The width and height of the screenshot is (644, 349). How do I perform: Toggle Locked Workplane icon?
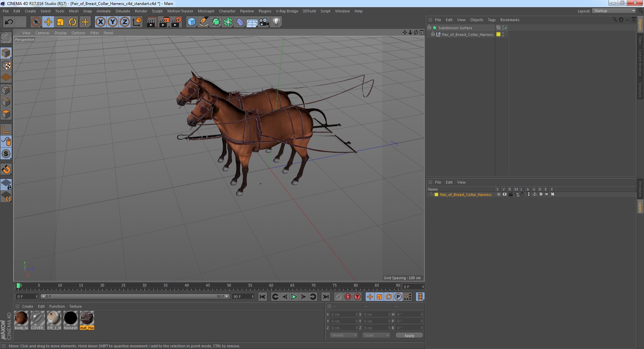6,184
